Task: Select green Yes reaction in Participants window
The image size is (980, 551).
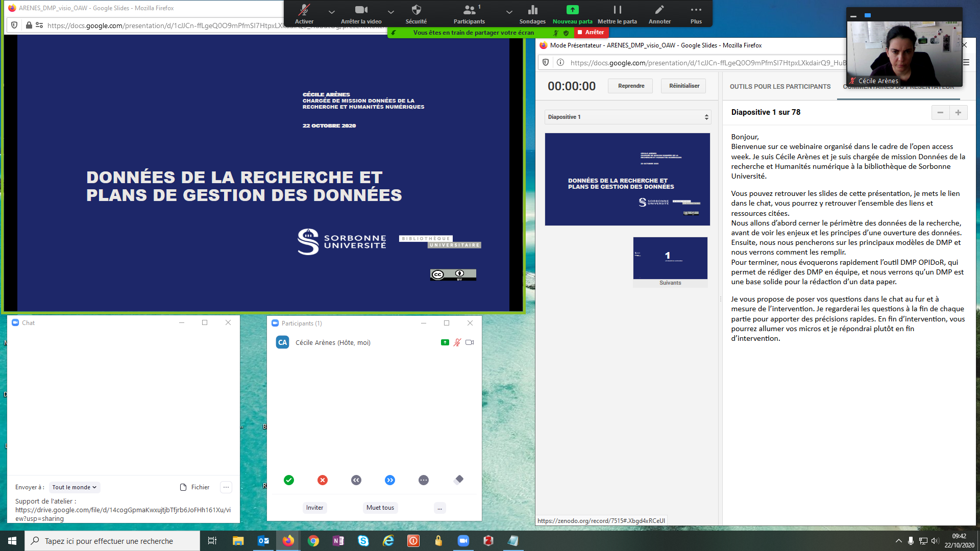Action: coord(289,480)
